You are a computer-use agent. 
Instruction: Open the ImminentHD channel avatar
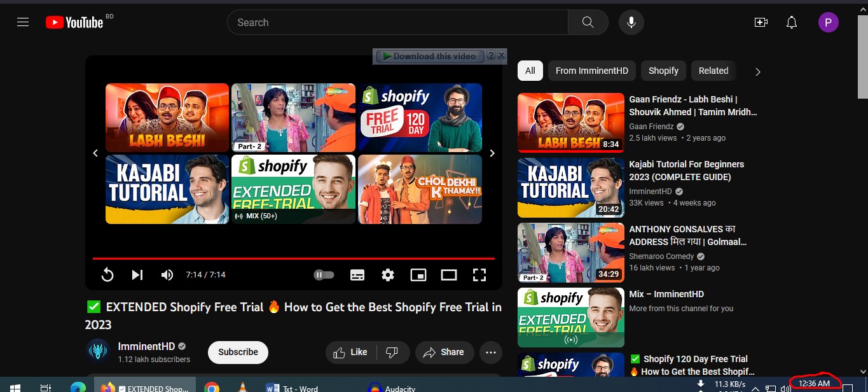pyautogui.click(x=97, y=351)
